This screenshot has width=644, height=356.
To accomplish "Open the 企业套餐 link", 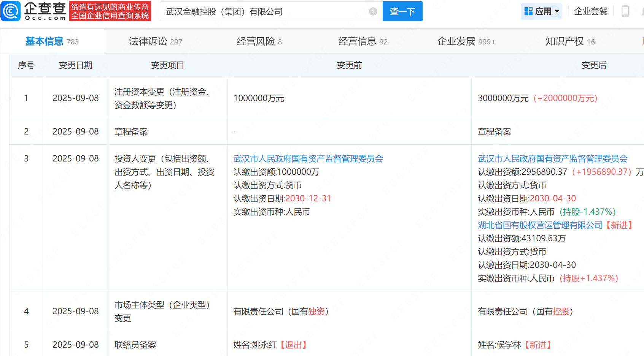I will (x=591, y=11).
